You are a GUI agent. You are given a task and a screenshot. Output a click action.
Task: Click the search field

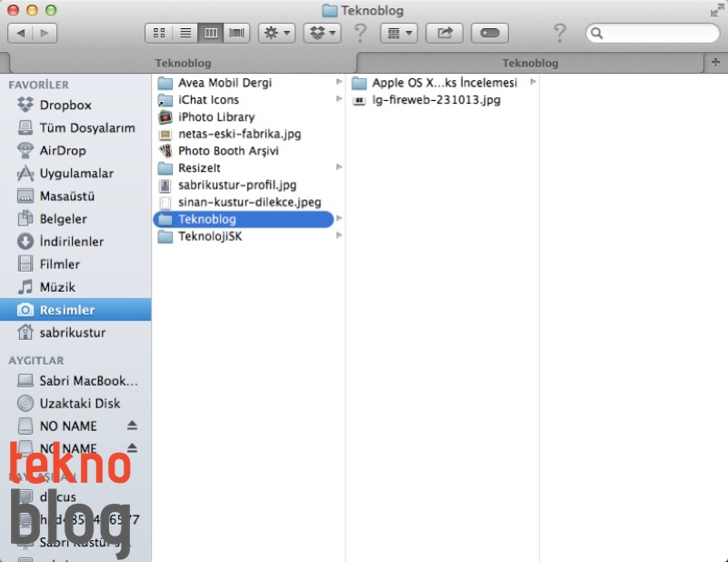pos(653,33)
